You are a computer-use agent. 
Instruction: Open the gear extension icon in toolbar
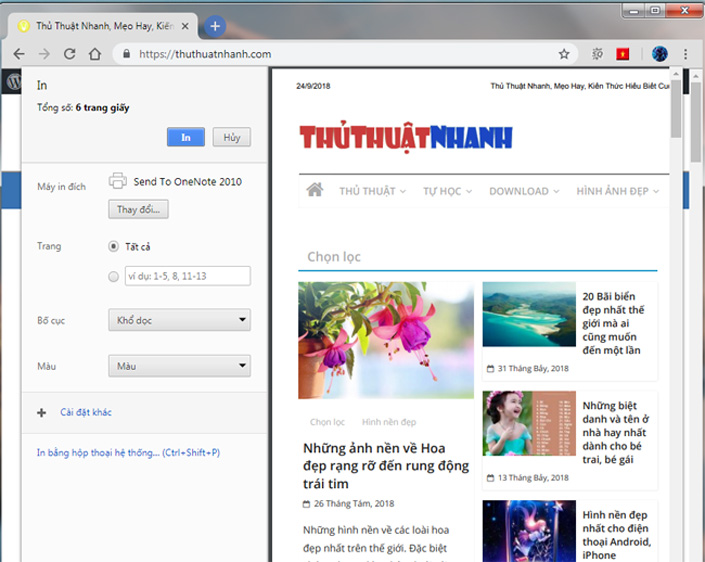coord(597,54)
